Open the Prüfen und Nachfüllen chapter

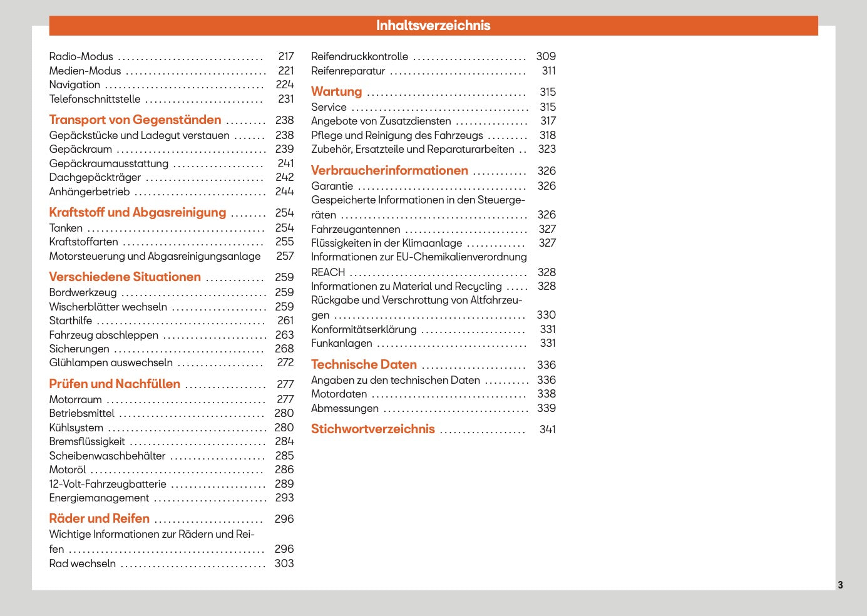point(115,384)
